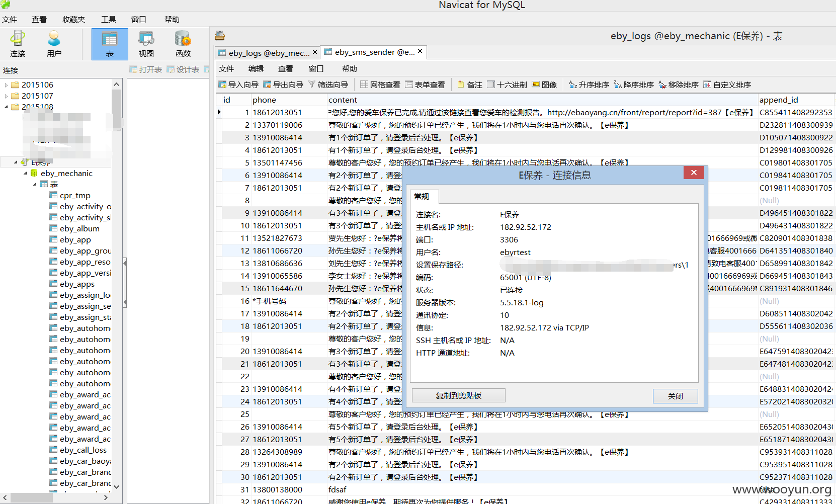Click the id column header
The image size is (836, 504).
click(236, 100)
